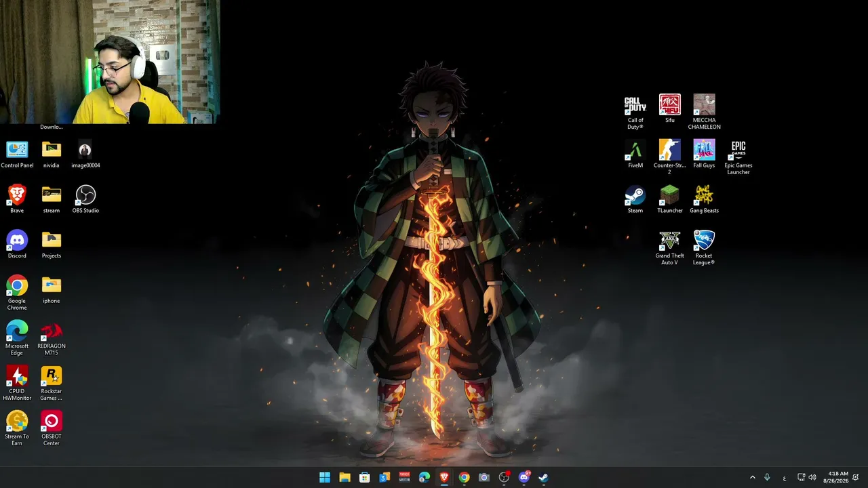The width and height of the screenshot is (868, 488).
Task: Switch to Microsoft Edge on the taskbar
Action: click(x=424, y=477)
